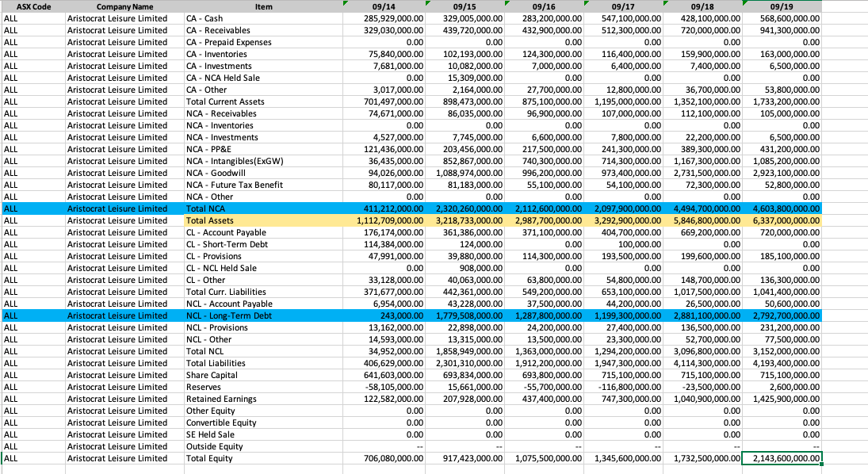Click the 09/16 column header

[543, 6]
